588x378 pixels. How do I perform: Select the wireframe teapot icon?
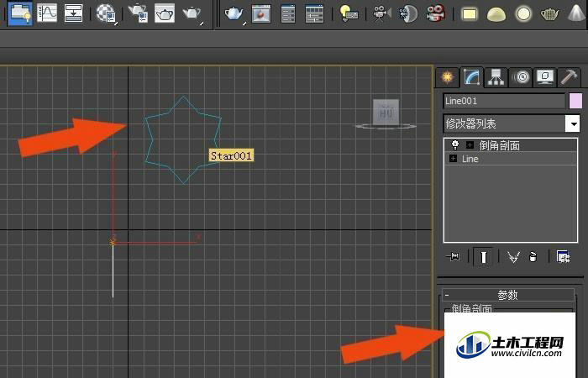(549, 14)
